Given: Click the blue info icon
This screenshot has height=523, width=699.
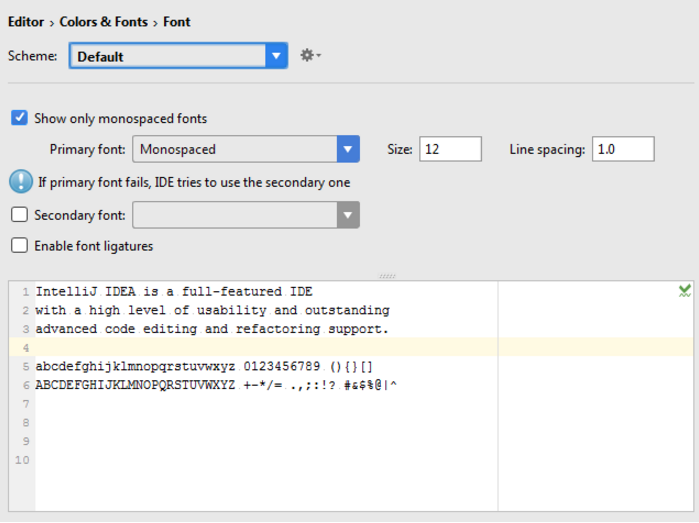Looking at the screenshot, I should click(21, 182).
